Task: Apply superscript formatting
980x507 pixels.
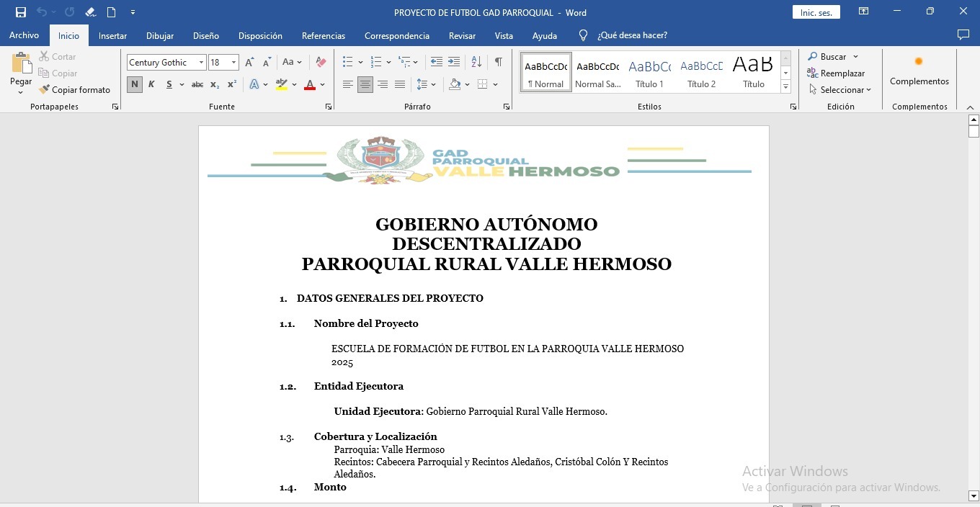Action: coord(231,85)
